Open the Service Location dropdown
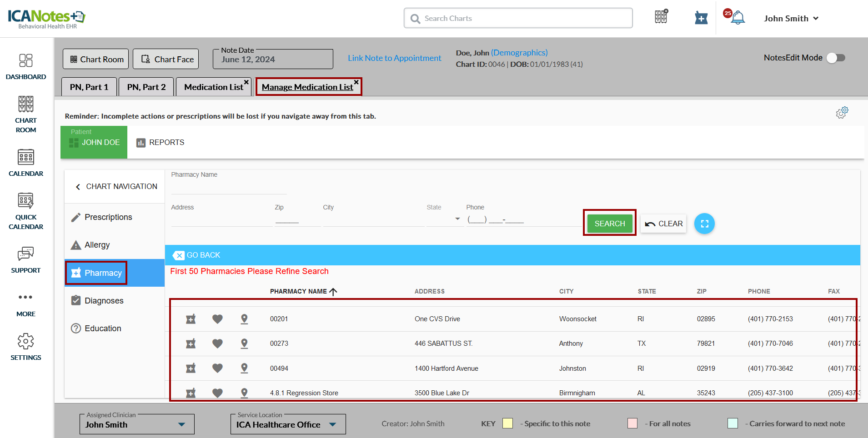This screenshot has width=868, height=438. point(333,424)
